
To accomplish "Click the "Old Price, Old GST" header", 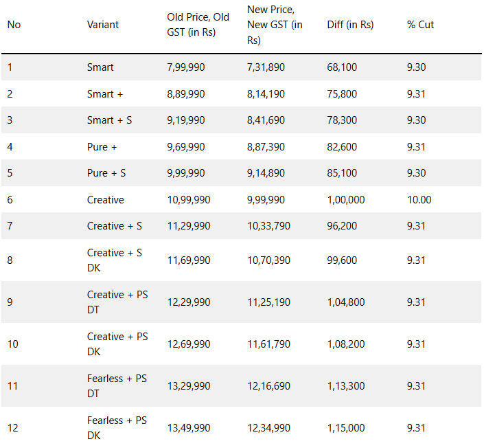I will [x=198, y=25].
